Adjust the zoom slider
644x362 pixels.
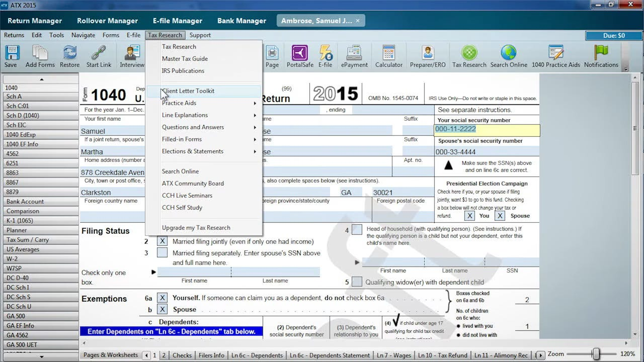[597, 354]
